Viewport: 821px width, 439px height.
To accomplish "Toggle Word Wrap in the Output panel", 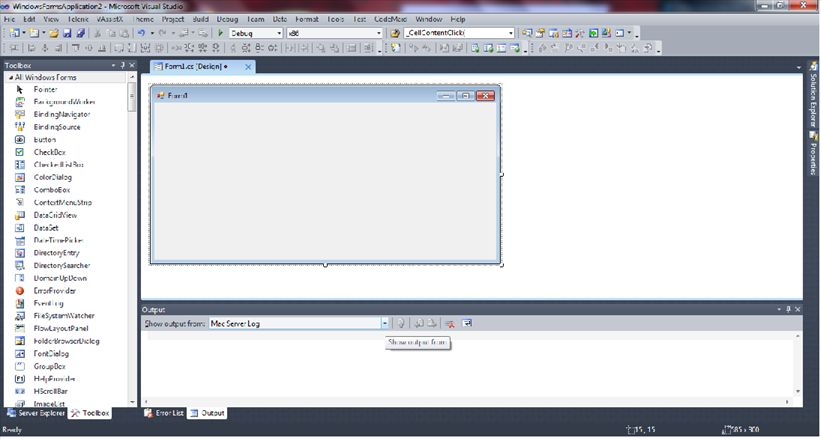I will coord(467,323).
